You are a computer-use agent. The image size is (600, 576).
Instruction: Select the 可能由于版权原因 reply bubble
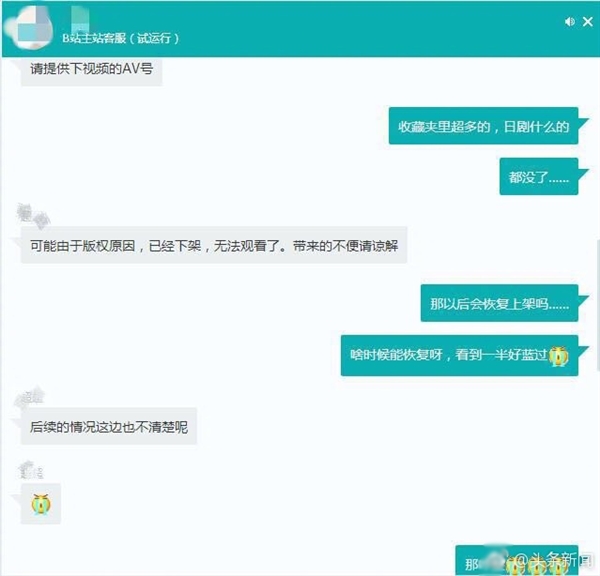tap(214, 245)
